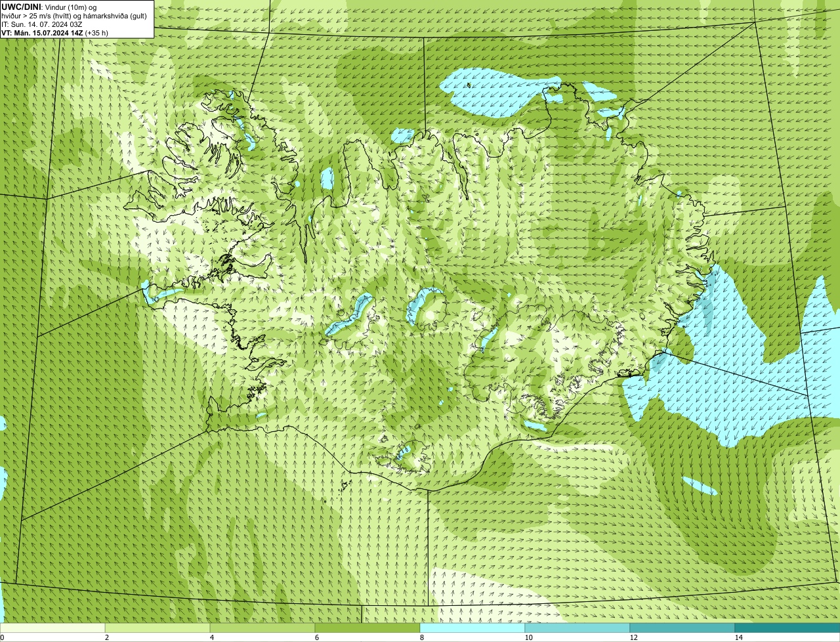Pick the 10–12 m/s turquoise swatch
Image resolution: width=840 pixels, height=642 pixels.
pos(577,628)
